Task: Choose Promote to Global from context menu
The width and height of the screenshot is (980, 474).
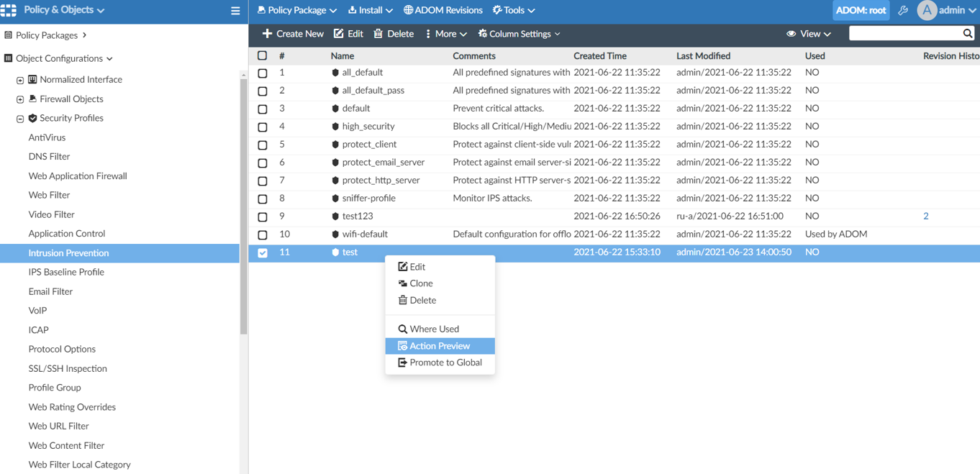Action: (x=440, y=363)
